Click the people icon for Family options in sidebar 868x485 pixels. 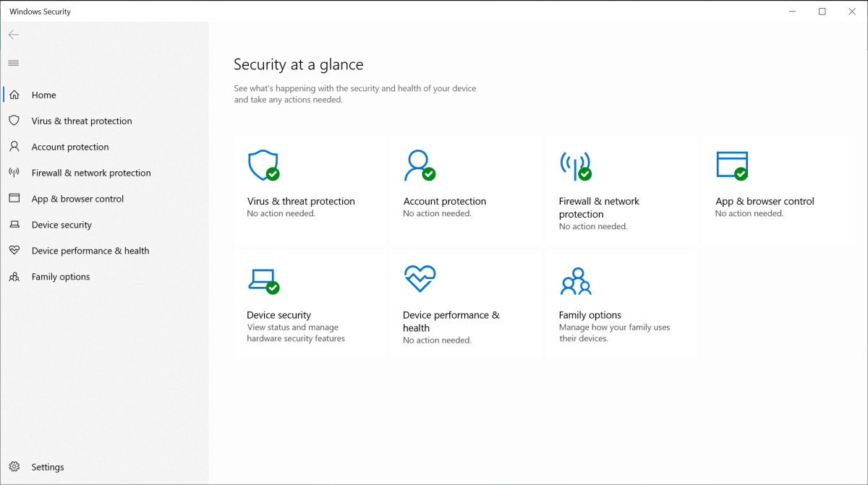(x=14, y=277)
